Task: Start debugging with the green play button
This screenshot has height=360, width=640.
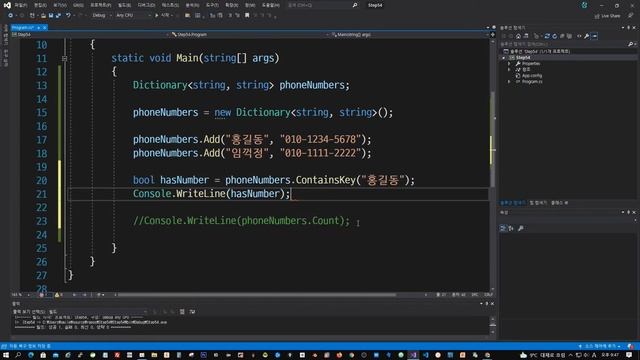Action: [x=156, y=16]
